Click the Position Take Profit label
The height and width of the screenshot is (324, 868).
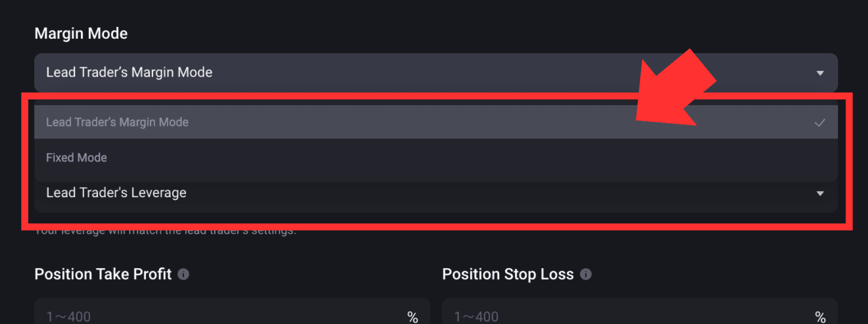(x=103, y=274)
